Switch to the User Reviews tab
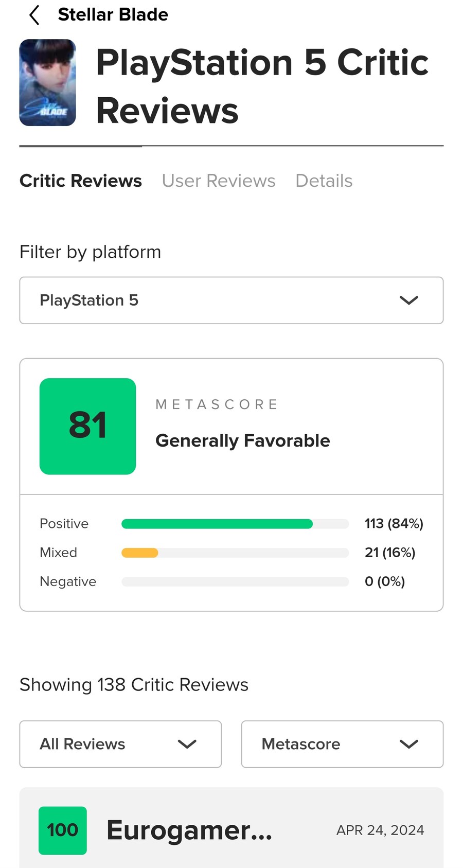Viewport: 463px width, 868px height. 219,181
